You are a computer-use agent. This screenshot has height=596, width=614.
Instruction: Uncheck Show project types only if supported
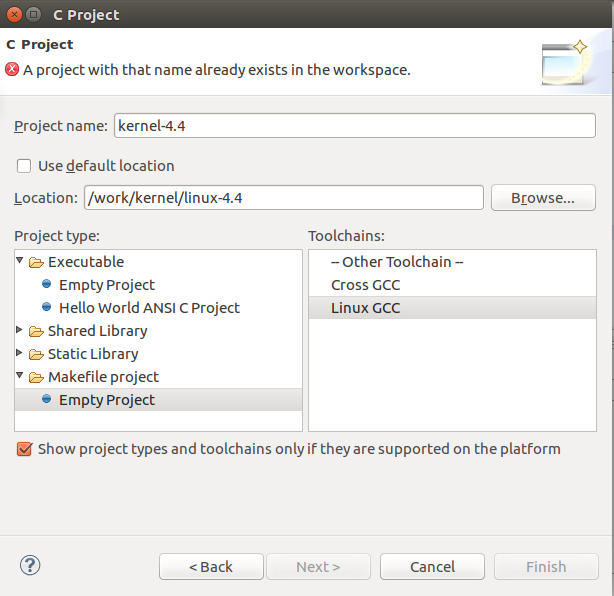pos(24,449)
